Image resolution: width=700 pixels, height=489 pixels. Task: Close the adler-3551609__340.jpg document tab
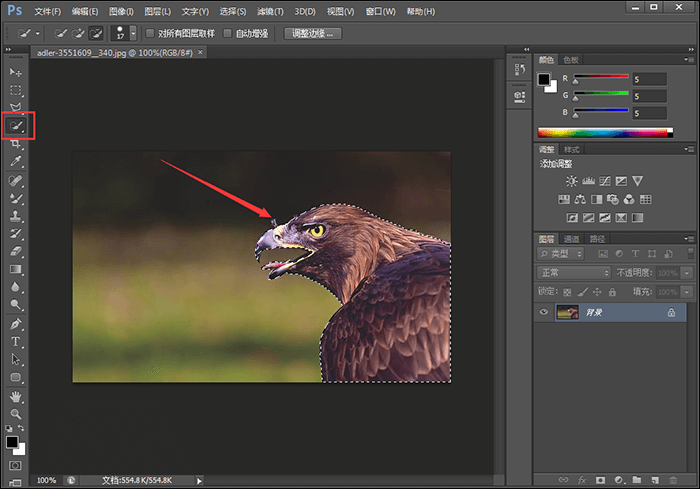[x=200, y=52]
